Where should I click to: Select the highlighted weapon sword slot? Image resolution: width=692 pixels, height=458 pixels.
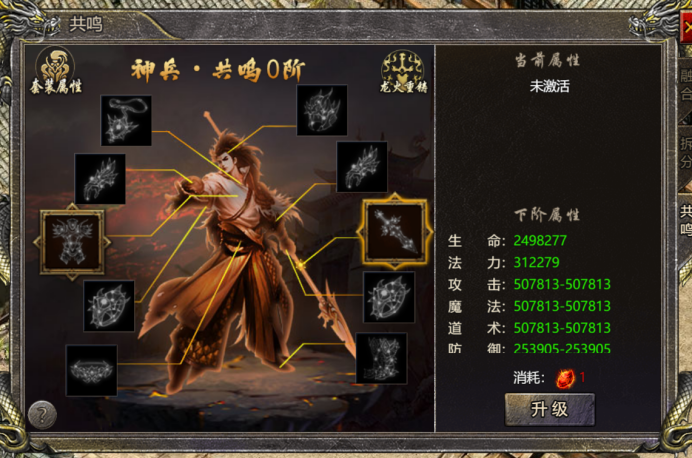click(x=394, y=231)
